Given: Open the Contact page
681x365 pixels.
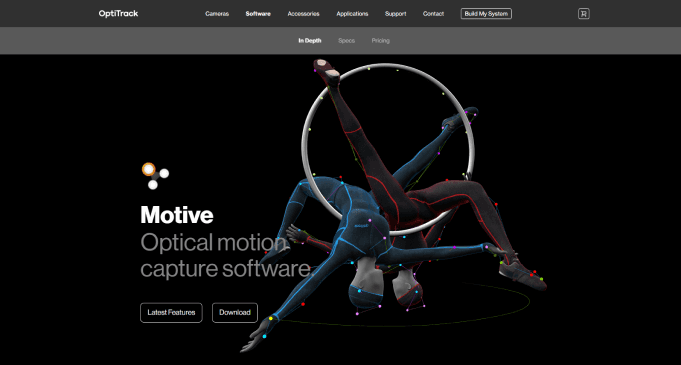Looking at the screenshot, I should pos(433,14).
